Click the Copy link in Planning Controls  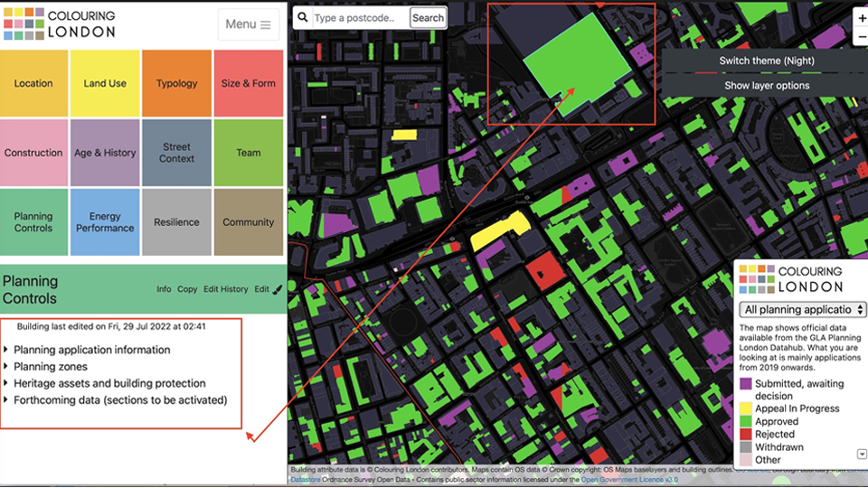187,289
